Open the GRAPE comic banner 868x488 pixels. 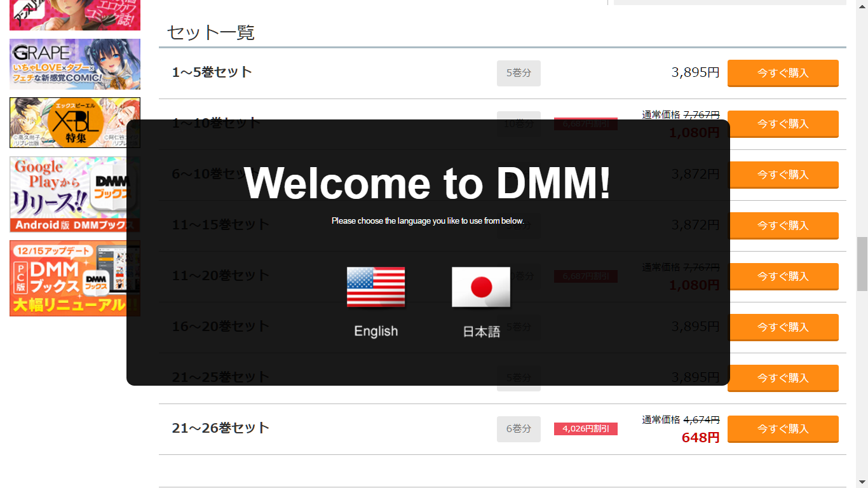[75, 64]
